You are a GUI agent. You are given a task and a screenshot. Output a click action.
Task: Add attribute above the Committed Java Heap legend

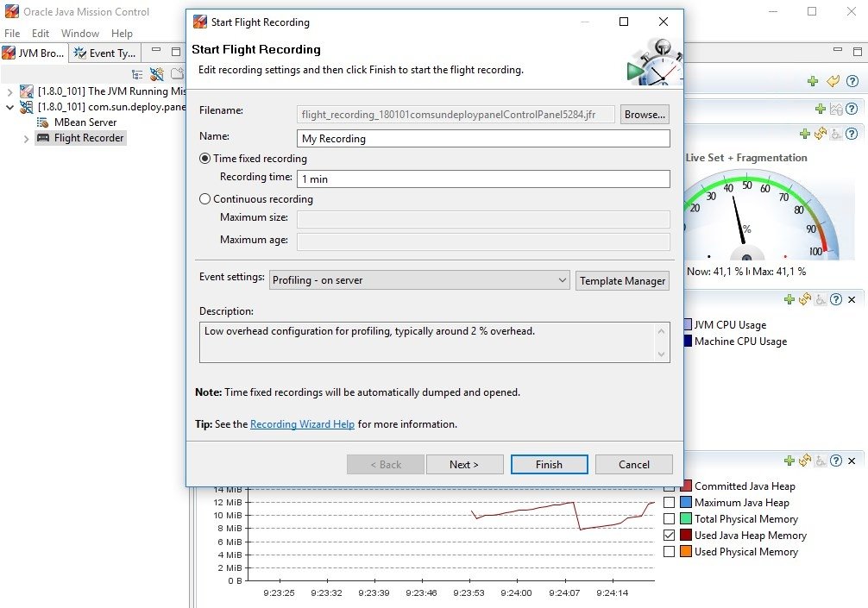point(789,461)
